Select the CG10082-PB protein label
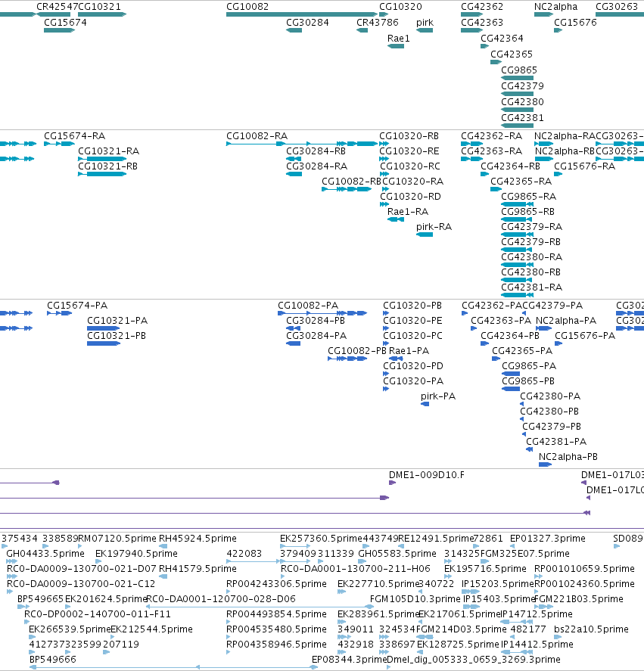Screen dimensions: 644x671 pyautogui.click(x=357, y=351)
